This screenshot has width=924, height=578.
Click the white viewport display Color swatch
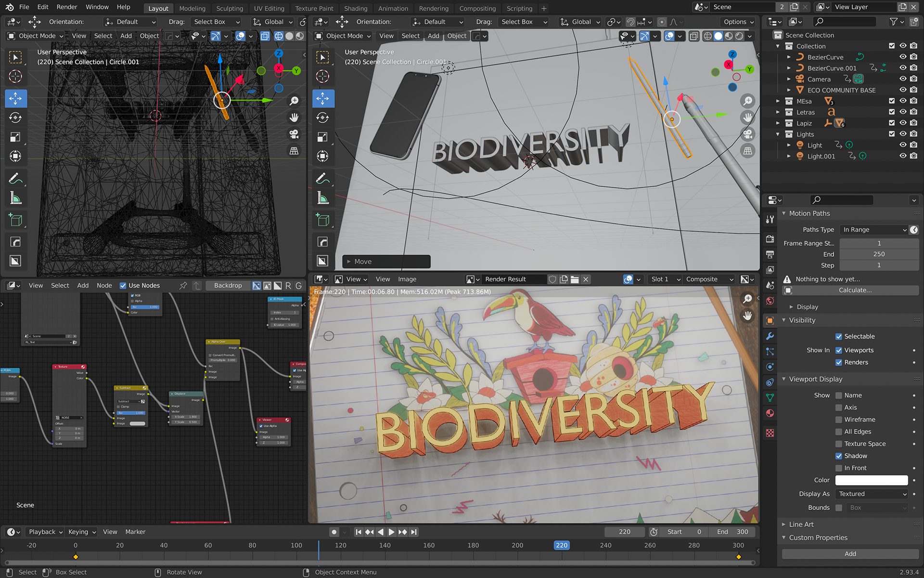click(x=871, y=480)
